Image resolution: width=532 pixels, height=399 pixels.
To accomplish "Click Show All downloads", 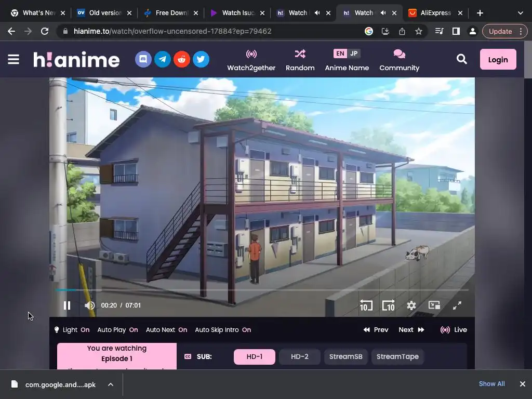I will [x=491, y=384].
